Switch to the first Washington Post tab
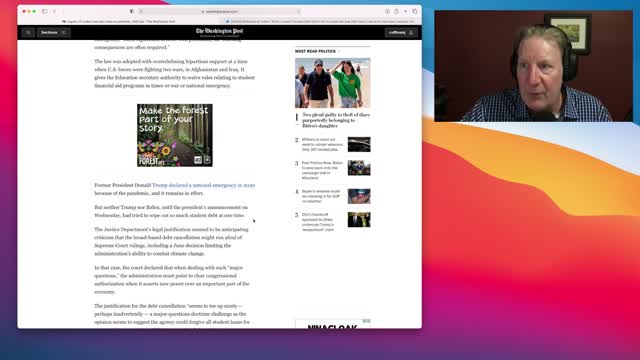This screenshot has height=360, width=640. coord(119,21)
